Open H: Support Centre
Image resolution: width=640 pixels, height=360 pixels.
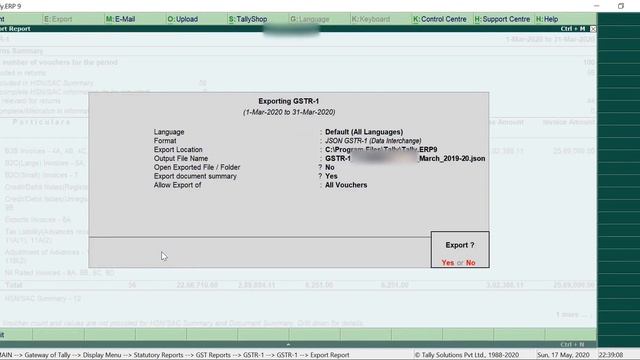502,19
